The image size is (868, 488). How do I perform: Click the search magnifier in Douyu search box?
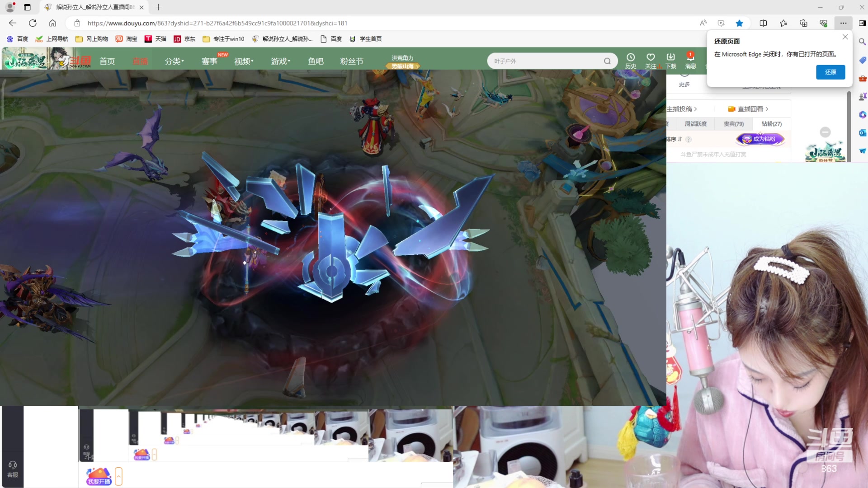[607, 61]
